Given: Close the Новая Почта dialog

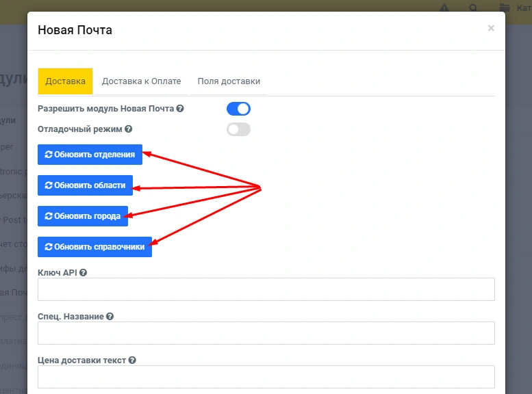Looking at the screenshot, I should coord(491,29).
